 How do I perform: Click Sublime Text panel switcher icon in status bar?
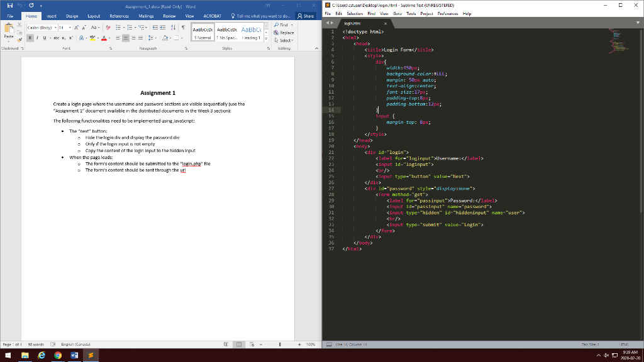coord(329,344)
